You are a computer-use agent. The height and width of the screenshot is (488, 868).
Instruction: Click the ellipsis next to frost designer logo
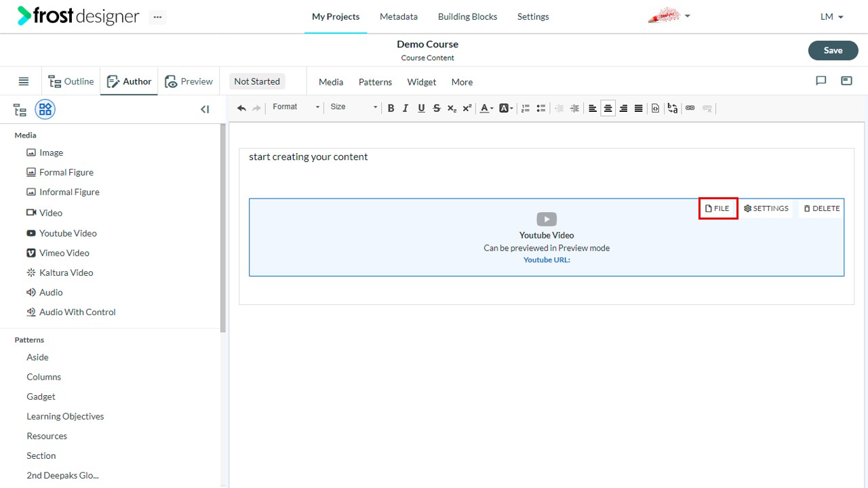(x=157, y=17)
